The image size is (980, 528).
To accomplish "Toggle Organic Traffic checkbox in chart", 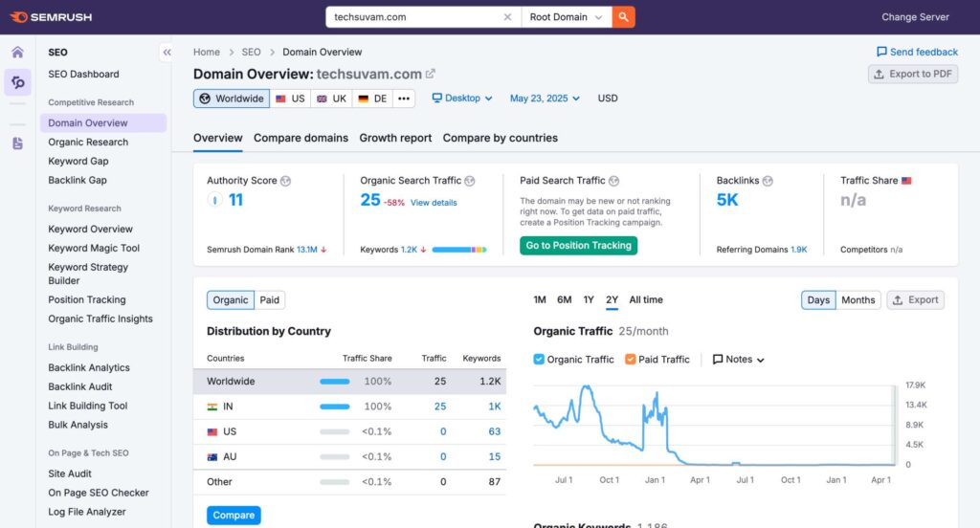I will click(x=539, y=360).
